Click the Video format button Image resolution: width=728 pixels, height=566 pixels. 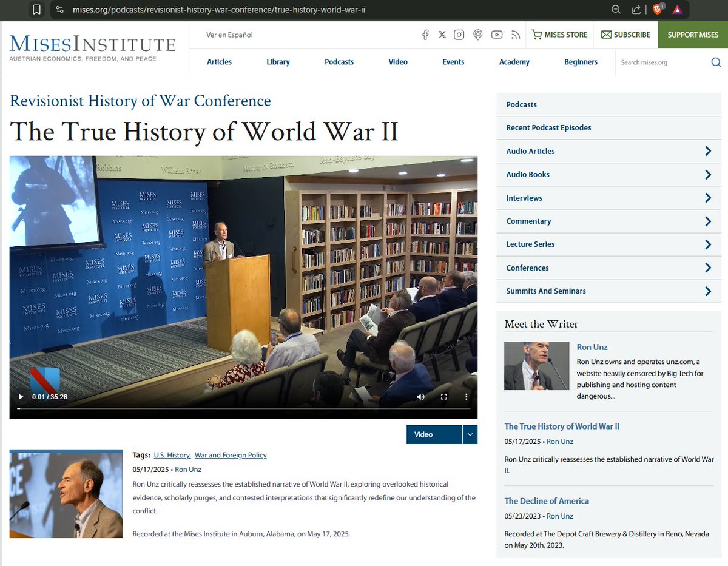(x=434, y=434)
